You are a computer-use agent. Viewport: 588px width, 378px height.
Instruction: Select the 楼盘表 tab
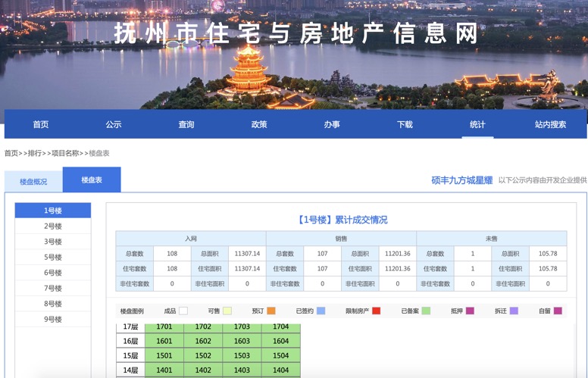coord(92,180)
